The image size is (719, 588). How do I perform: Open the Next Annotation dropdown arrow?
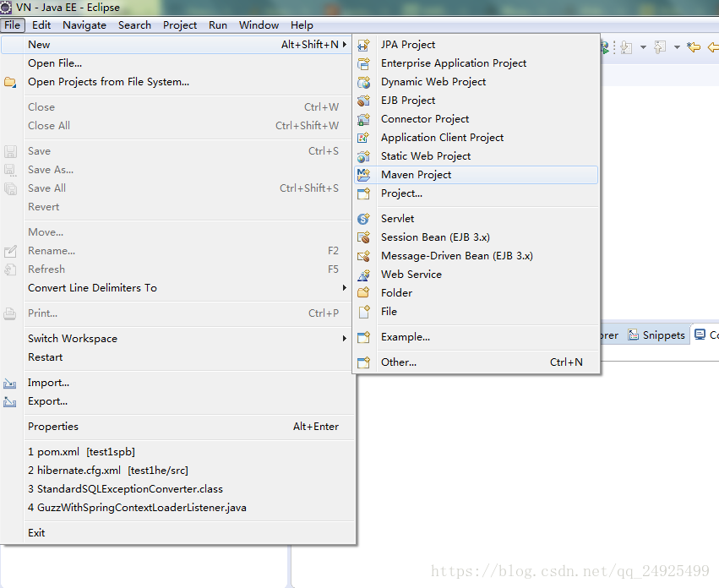click(643, 47)
